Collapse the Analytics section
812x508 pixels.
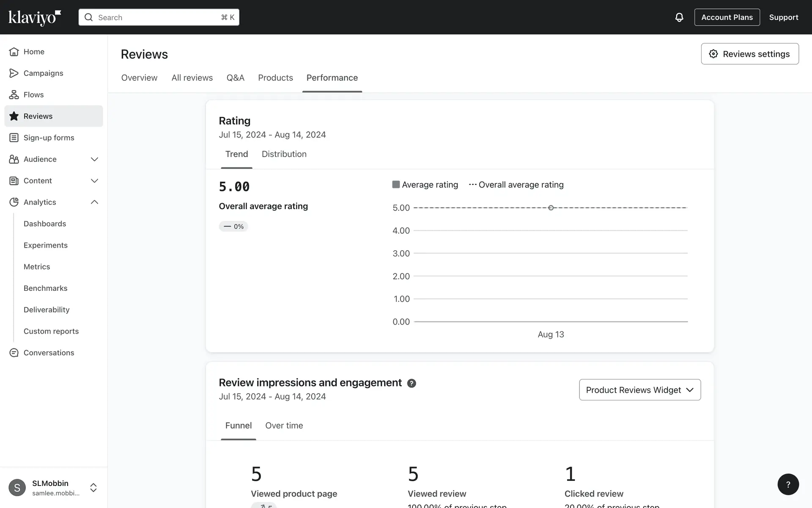[x=94, y=202]
